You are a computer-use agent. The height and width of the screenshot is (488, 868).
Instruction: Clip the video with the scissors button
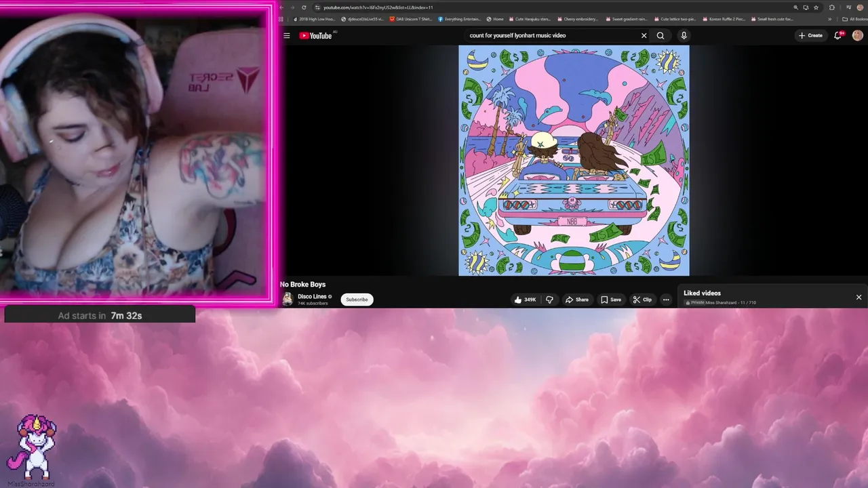(642, 300)
